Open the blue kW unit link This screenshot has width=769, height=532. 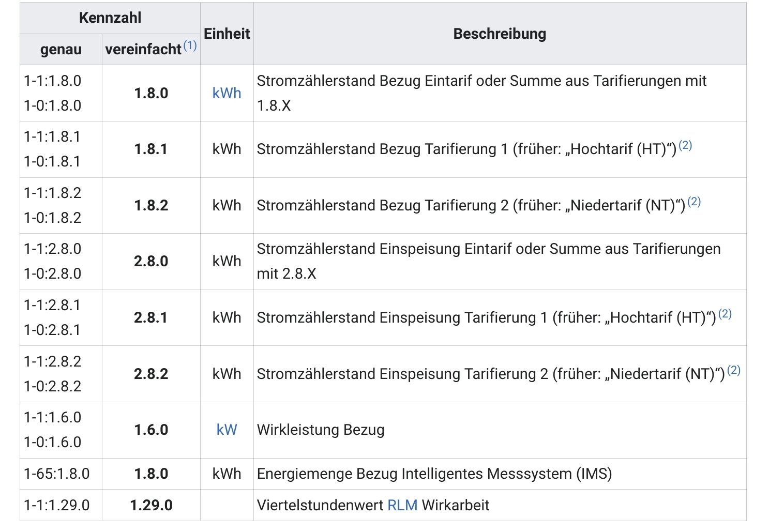(x=227, y=430)
